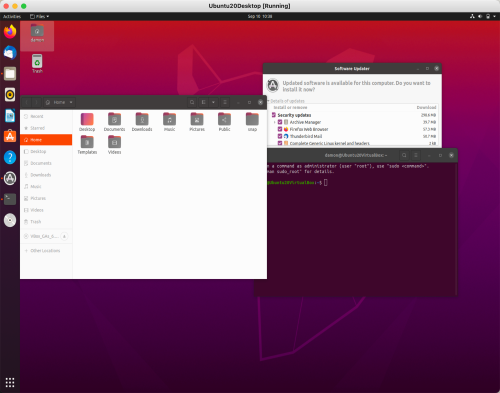Open Videos from Files sidebar
Image resolution: width=500 pixels, height=393 pixels.
(x=46, y=210)
